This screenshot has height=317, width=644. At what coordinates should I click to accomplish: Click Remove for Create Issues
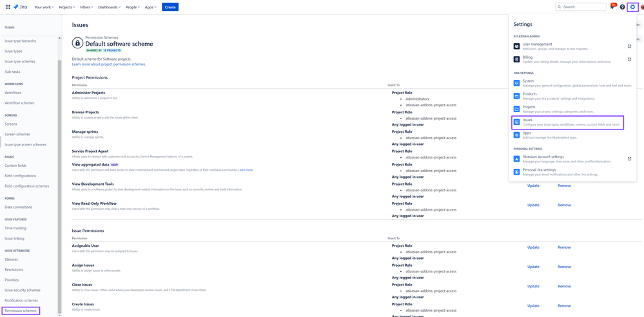coord(564,305)
